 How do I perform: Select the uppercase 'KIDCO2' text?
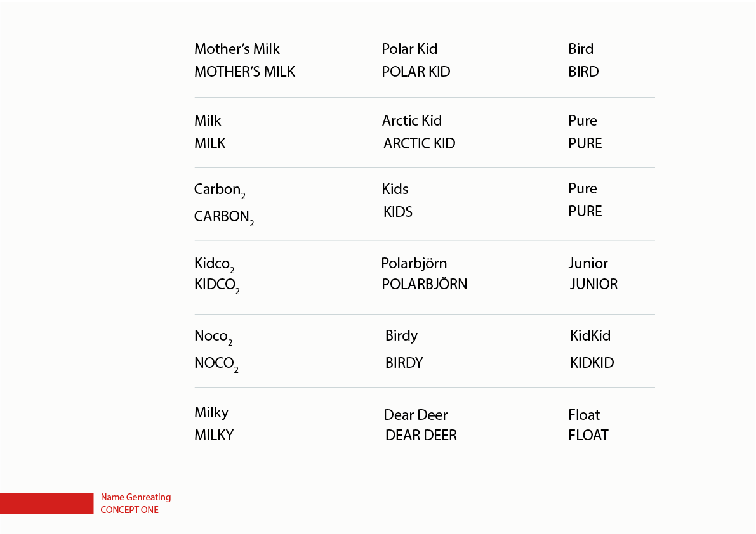click(217, 285)
